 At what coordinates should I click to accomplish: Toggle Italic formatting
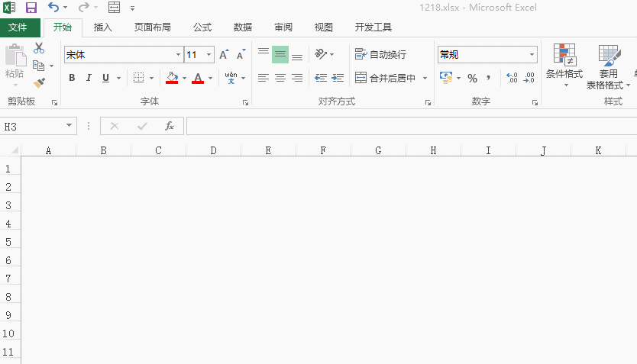point(89,78)
